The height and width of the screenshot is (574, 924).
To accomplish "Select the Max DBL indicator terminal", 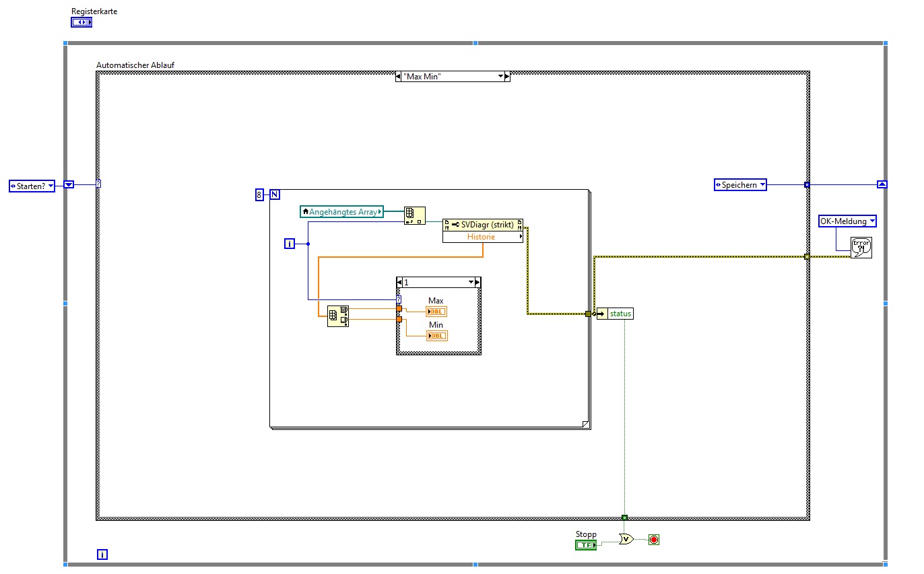I will coord(436,312).
